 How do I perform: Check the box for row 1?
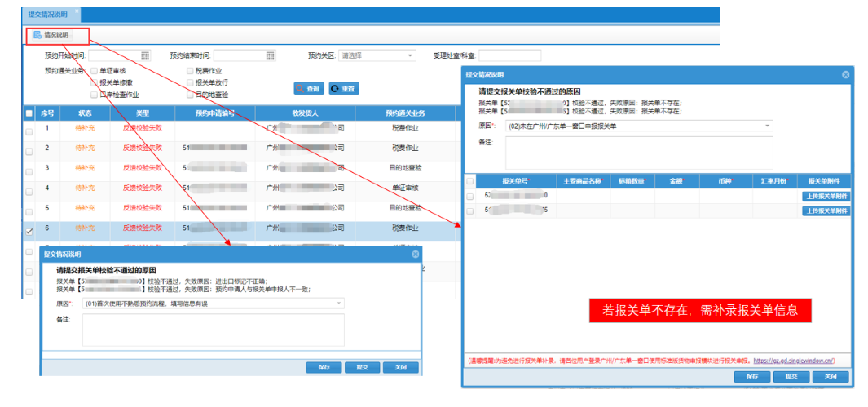coord(29,131)
